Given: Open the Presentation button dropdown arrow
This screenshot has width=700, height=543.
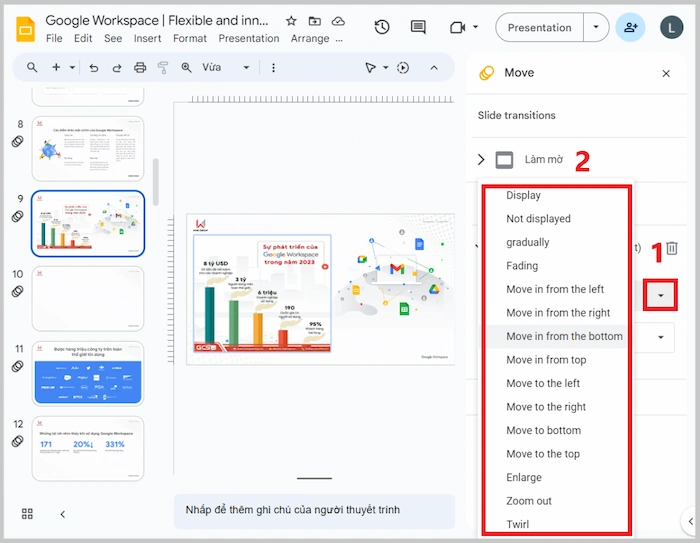Looking at the screenshot, I should tap(596, 27).
